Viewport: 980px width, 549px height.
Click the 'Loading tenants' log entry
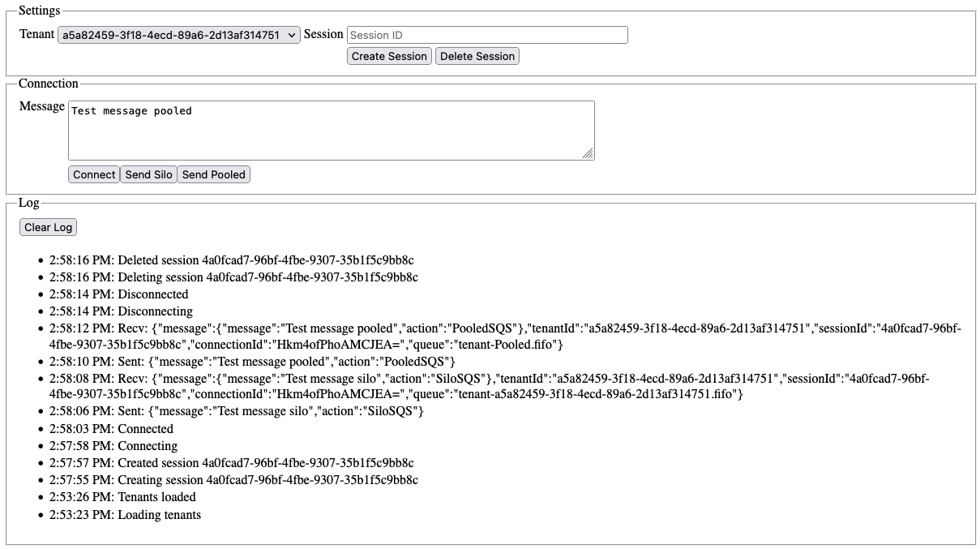[125, 515]
